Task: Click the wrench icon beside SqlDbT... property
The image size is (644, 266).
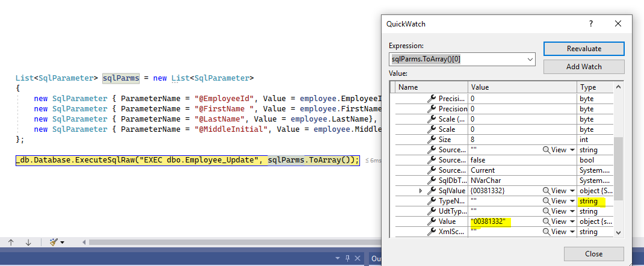Action: (x=432, y=181)
